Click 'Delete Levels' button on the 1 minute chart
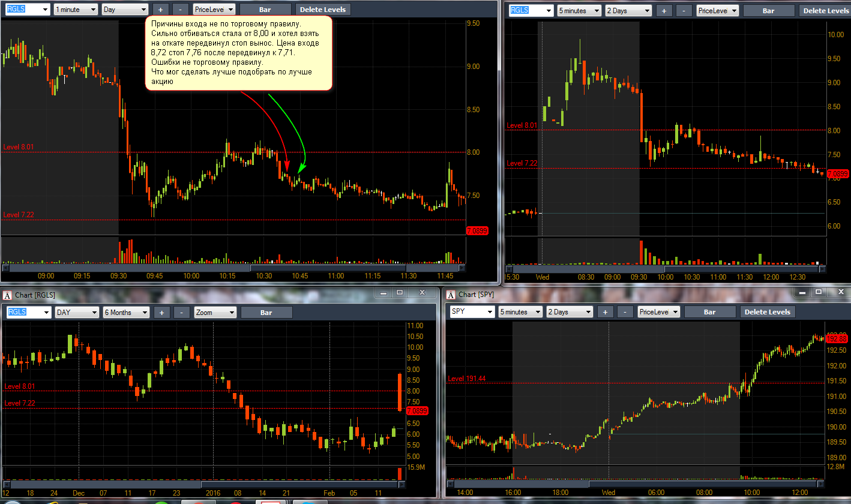The height and width of the screenshot is (504, 851). pos(323,10)
